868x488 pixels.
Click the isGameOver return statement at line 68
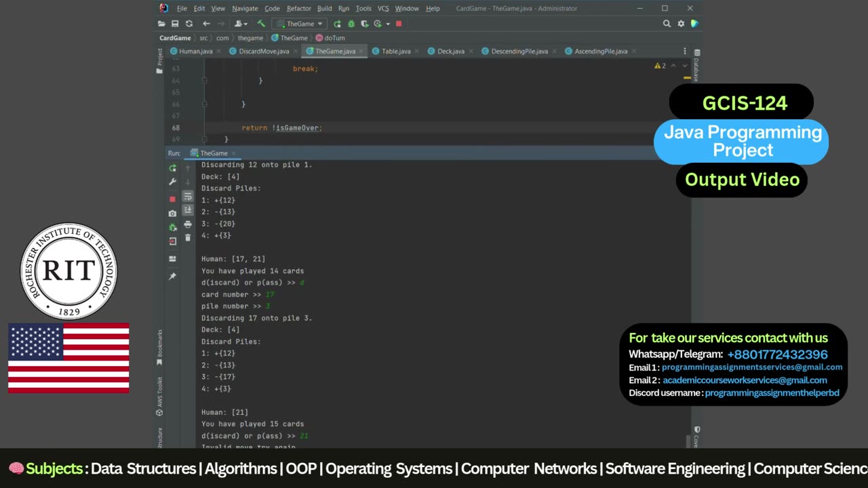(x=282, y=128)
